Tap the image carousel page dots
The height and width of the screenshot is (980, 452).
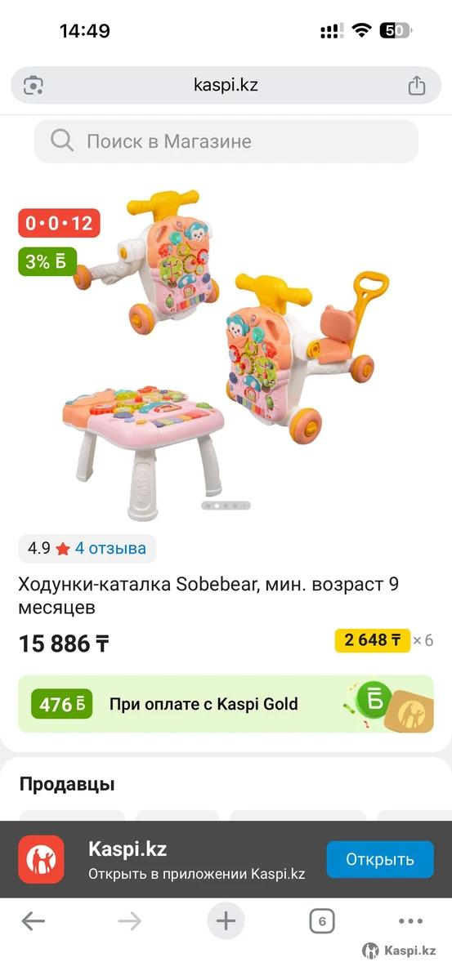click(226, 506)
